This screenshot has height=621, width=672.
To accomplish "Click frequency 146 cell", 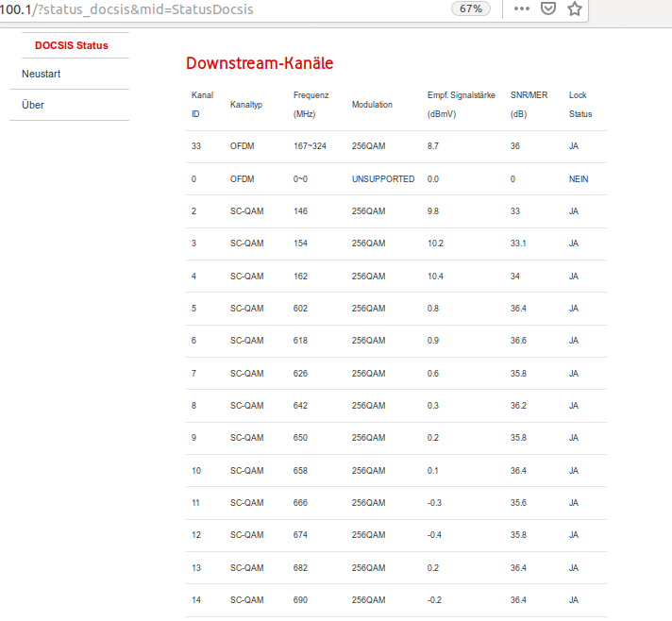I will click(x=300, y=211).
